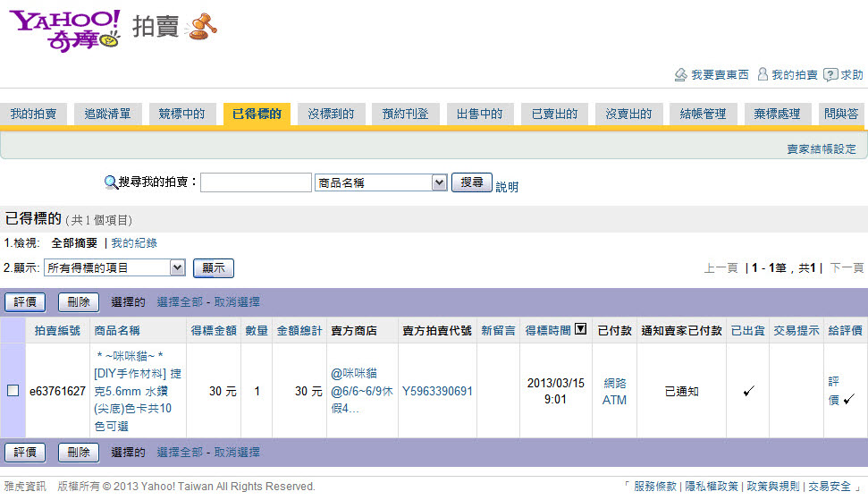Click the 得標時間 sort arrow icon
This screenshot has width=868, height=500.
pos(580,329)
